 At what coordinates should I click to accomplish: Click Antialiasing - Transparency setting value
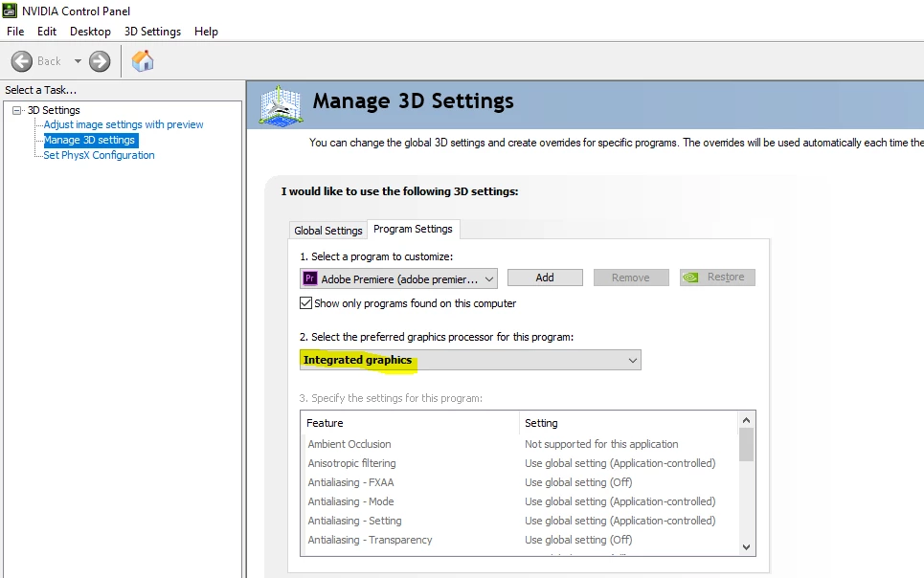tap(578, 540)
